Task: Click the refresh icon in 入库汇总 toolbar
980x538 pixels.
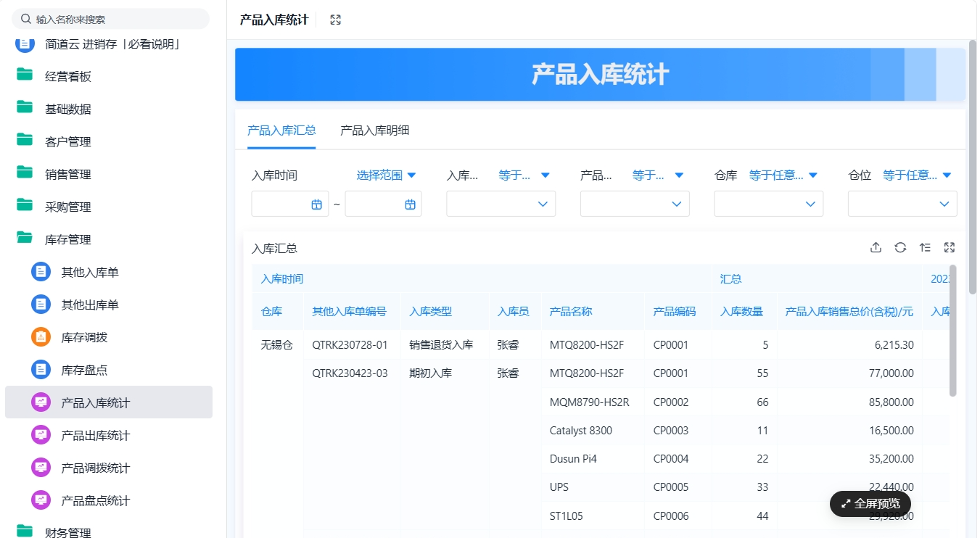Action: point(900,247)
